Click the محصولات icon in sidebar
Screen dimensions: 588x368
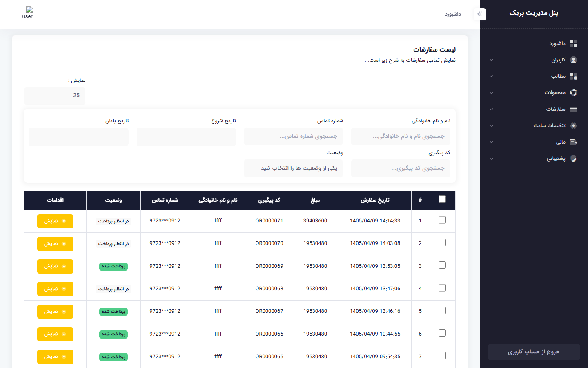point(573,92)
